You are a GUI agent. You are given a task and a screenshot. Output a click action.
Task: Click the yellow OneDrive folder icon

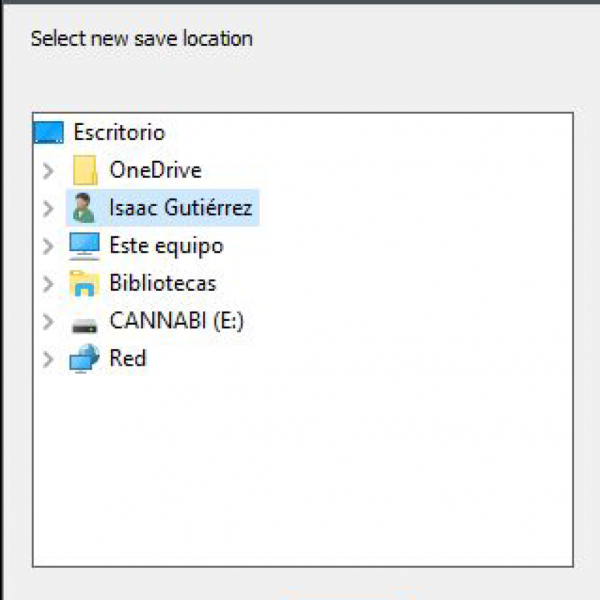85,171
